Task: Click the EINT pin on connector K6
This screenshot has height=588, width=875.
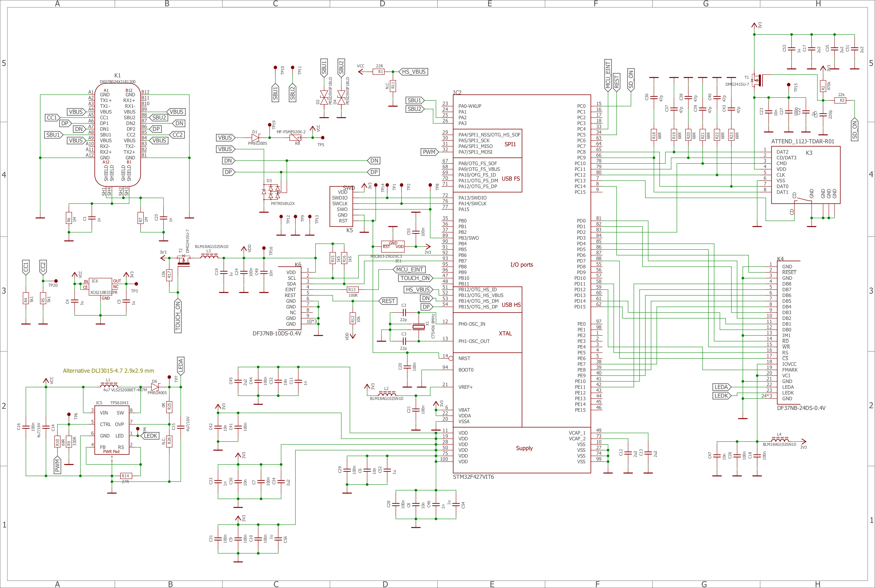Action: [x=291, y=290]
